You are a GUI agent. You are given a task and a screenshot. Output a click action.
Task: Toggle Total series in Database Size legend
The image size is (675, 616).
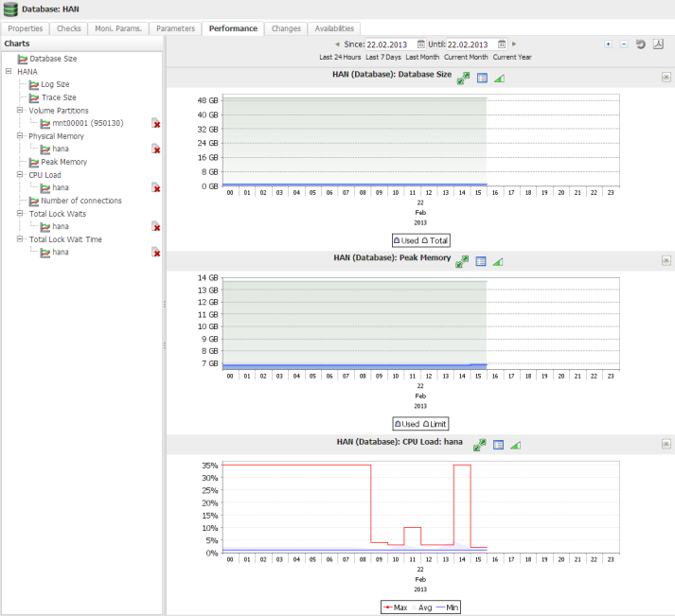click(435, 240)
